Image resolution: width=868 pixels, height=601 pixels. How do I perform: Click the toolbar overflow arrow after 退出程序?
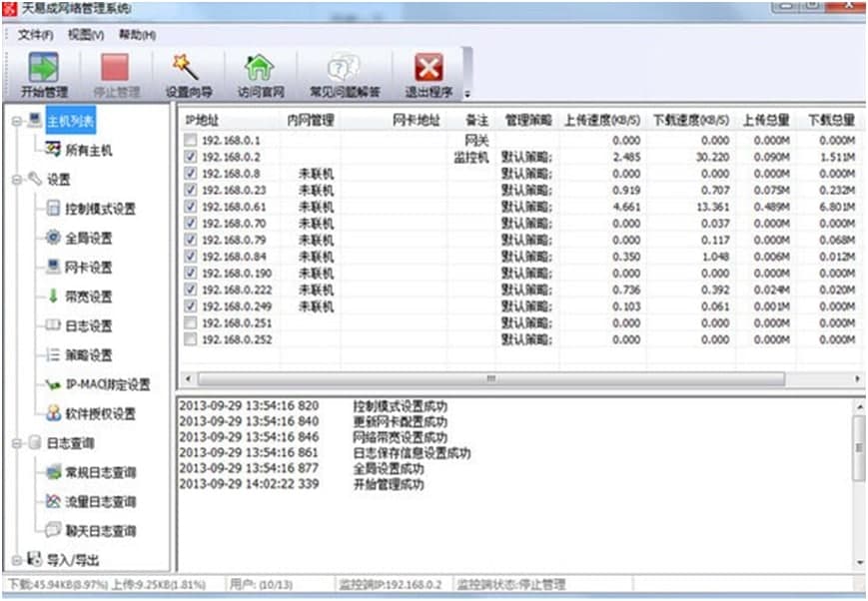[x=467, y=94]
